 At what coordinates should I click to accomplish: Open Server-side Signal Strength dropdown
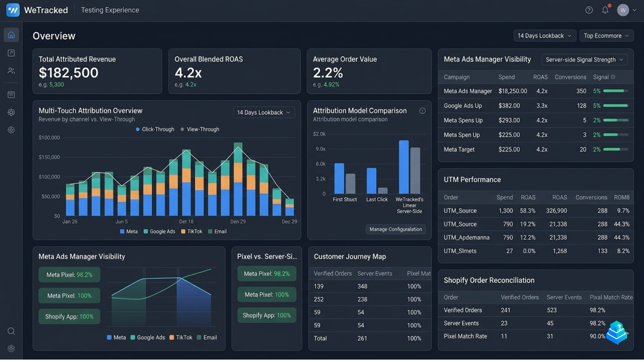(584, 60)
